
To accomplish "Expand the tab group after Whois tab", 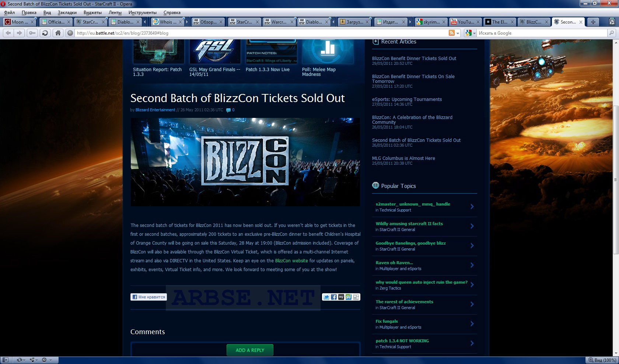I will click(187, 22).
